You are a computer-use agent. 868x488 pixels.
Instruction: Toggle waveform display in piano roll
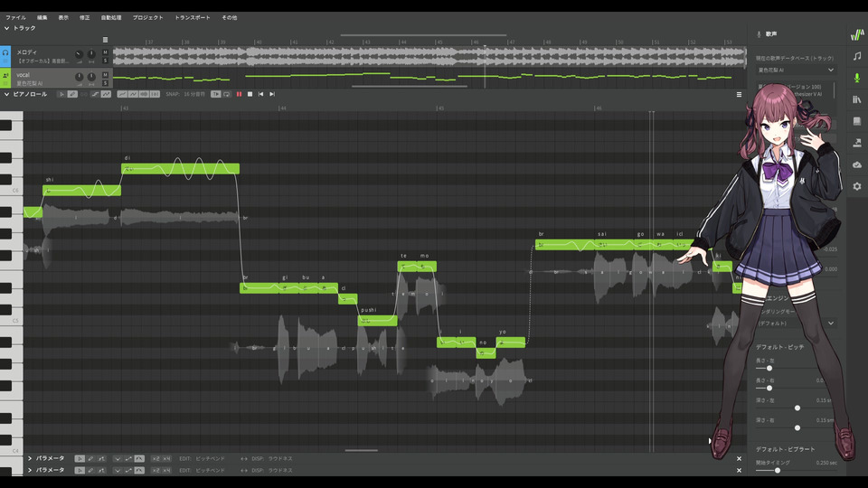tap(144, 94)
